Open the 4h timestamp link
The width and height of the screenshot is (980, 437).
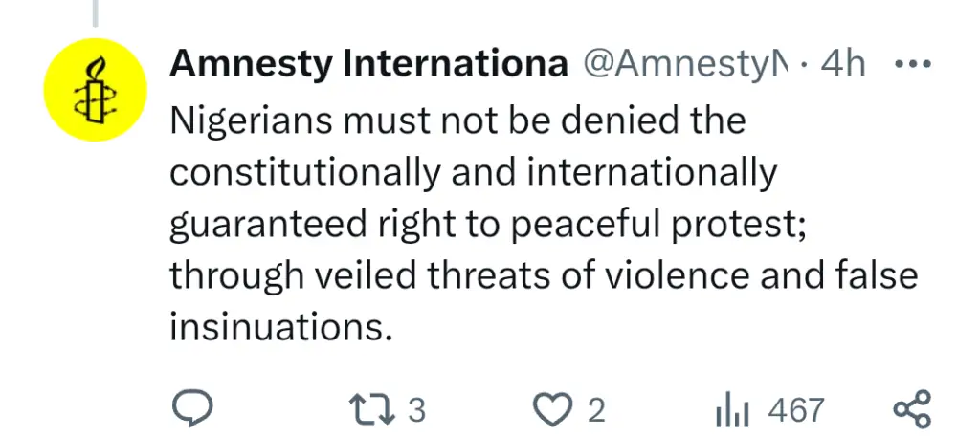(842, 65)
